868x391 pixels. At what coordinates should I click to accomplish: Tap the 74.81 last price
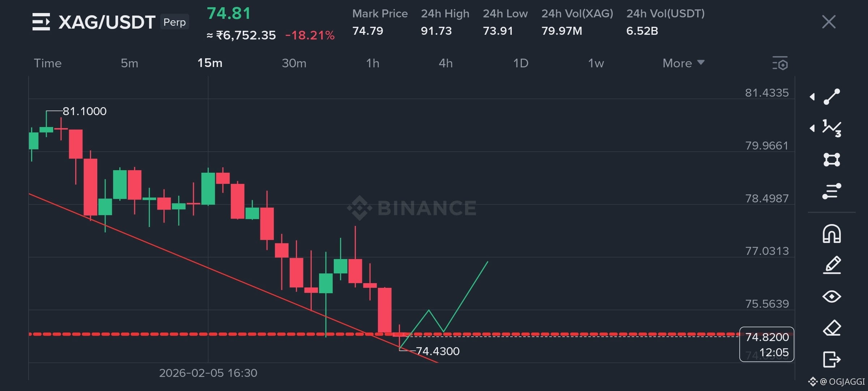229,14
